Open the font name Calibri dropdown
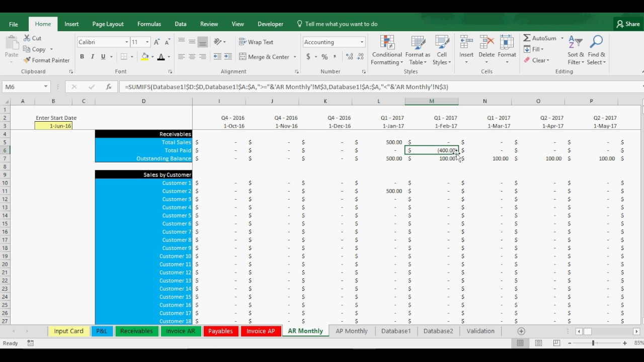Screen dimensions: 644x362 point(126,42)
